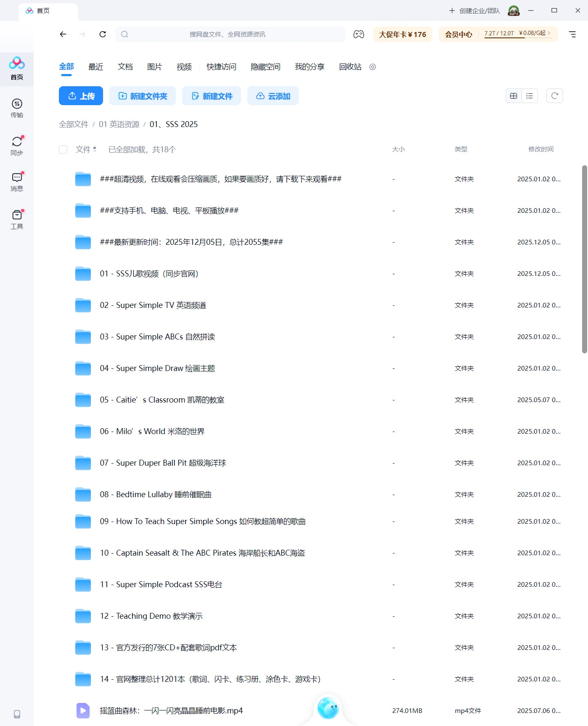
Task: Open folder 02 - Super Simple TV 英语频道
Action: (x=153, y=305)
